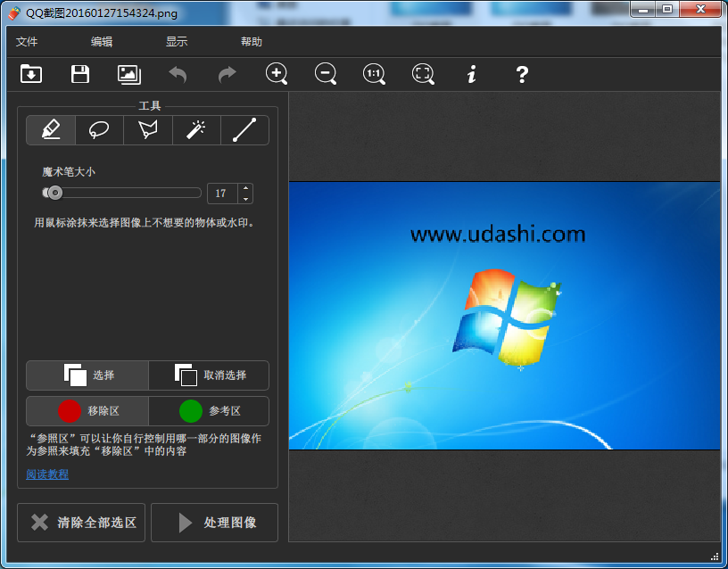Click the marker size value field showing 17

tap(222, 193)
